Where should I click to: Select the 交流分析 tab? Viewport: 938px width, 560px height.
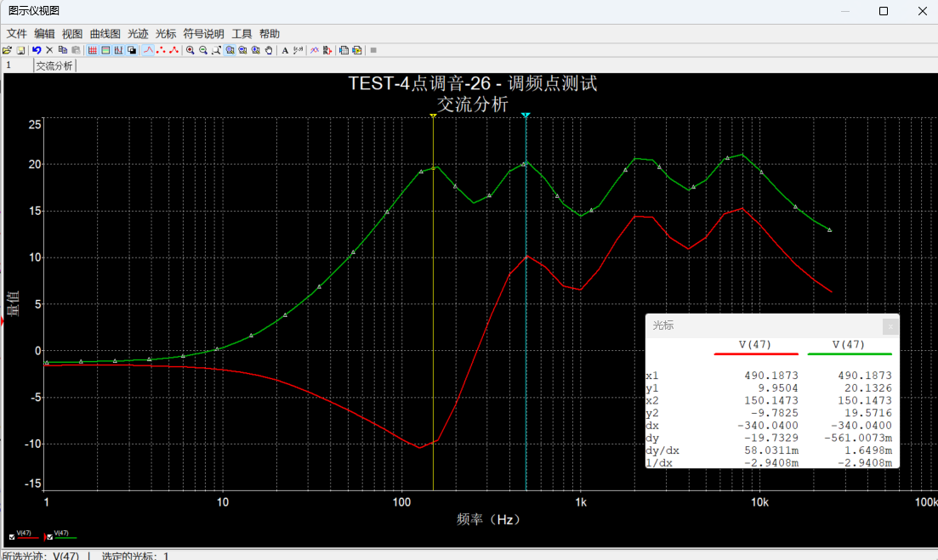54,65
